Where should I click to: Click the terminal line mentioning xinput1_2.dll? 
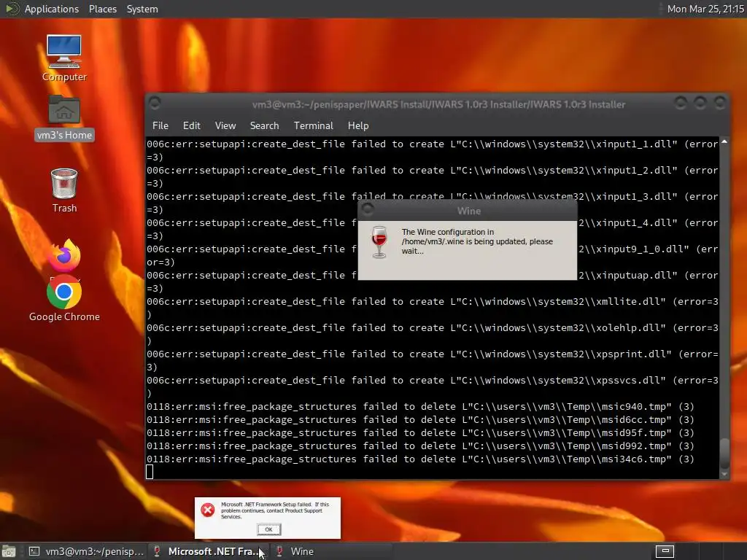(432, 176)
